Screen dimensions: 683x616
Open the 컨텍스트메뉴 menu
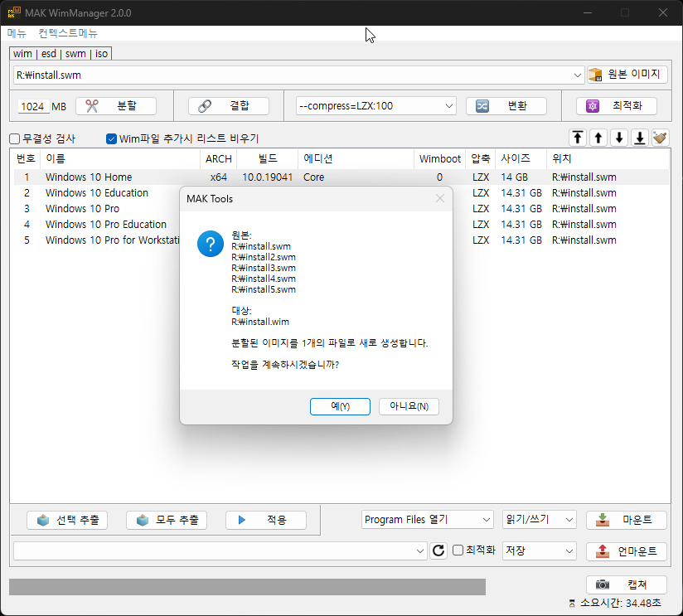(x=67, y=33)
